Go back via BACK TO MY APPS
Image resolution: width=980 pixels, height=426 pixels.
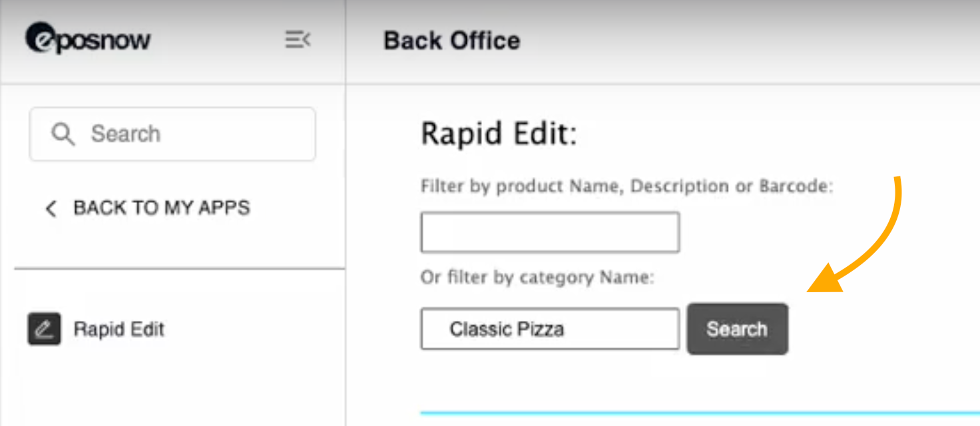(x=161, y=208)
